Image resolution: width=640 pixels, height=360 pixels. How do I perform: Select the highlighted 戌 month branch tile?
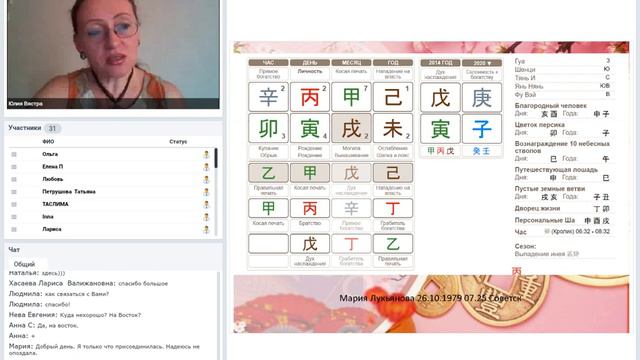point(351,128)
